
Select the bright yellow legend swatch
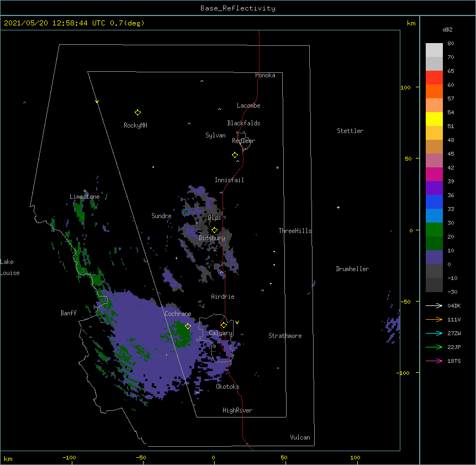coord(434,119)
